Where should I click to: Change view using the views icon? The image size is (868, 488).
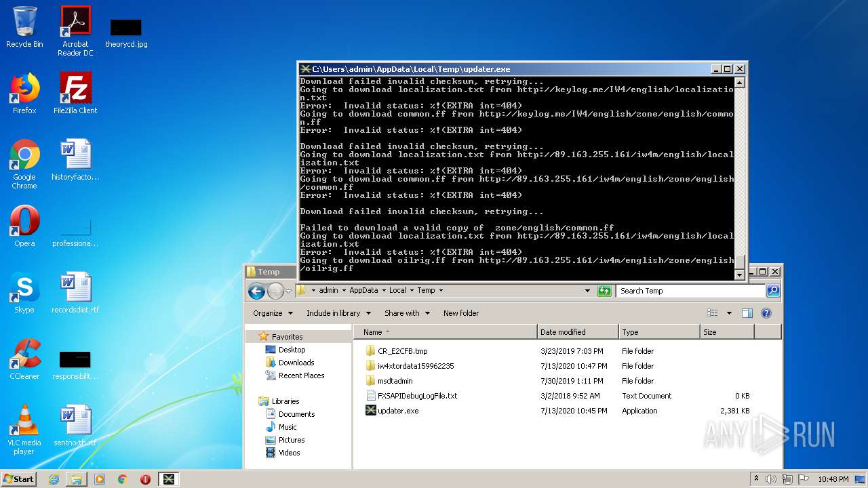(x=712, y=313)
